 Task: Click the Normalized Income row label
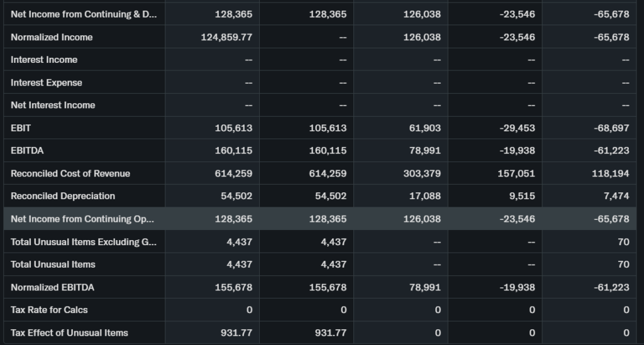pos(52,37)
